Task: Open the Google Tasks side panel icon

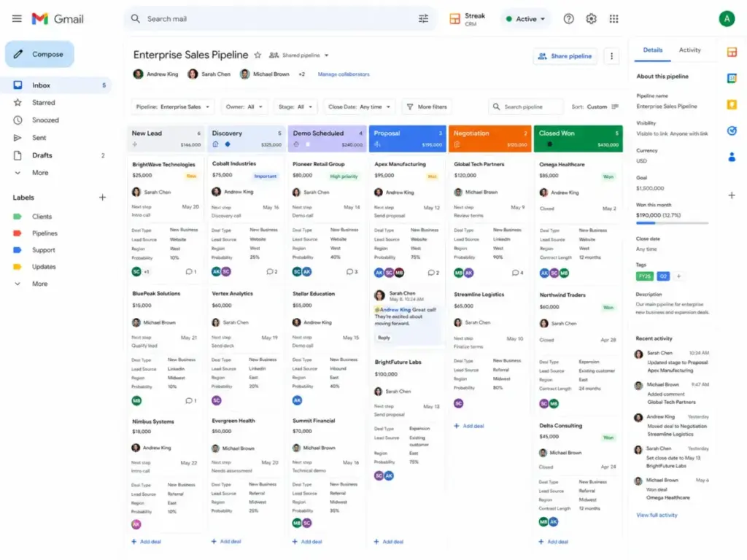Action: point(732,131)
